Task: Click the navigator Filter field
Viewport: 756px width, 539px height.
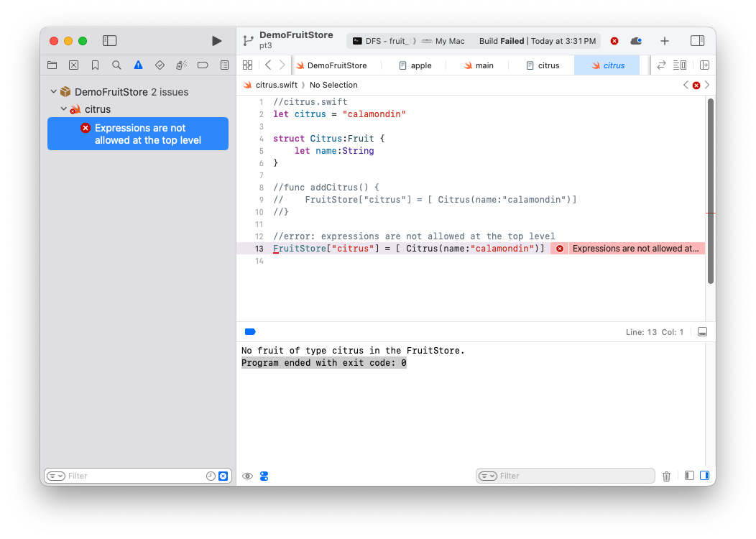Action: 138,476
